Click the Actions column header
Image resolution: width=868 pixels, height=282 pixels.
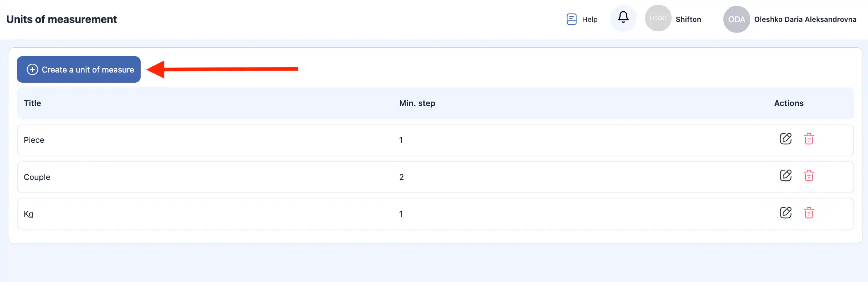pyautogui.click(x=789, y=103)
